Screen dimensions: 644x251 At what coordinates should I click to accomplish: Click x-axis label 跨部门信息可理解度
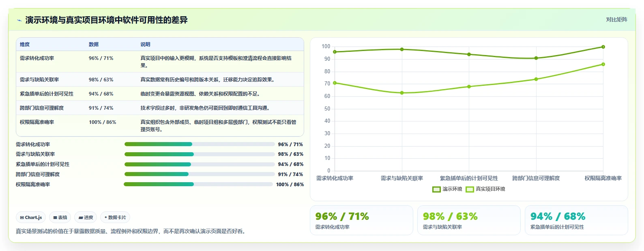pyautogui.click(x=536, y=178)
